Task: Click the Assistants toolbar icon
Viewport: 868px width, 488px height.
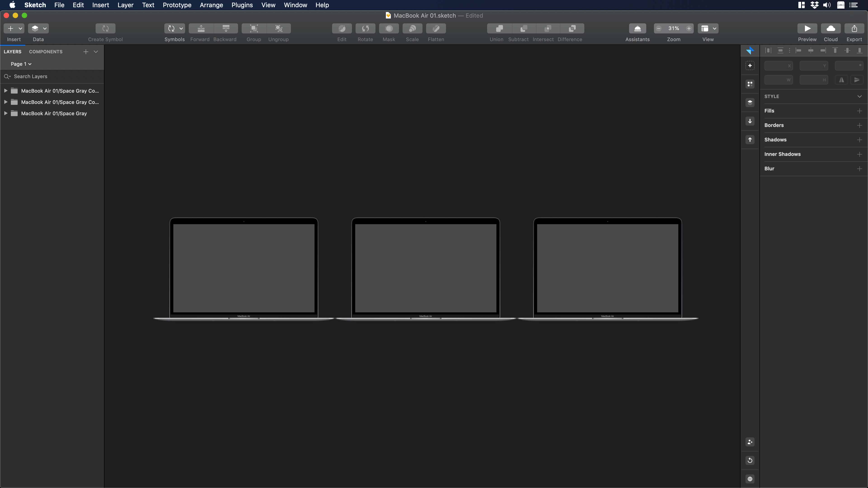Action: click(x=637, y=29)
